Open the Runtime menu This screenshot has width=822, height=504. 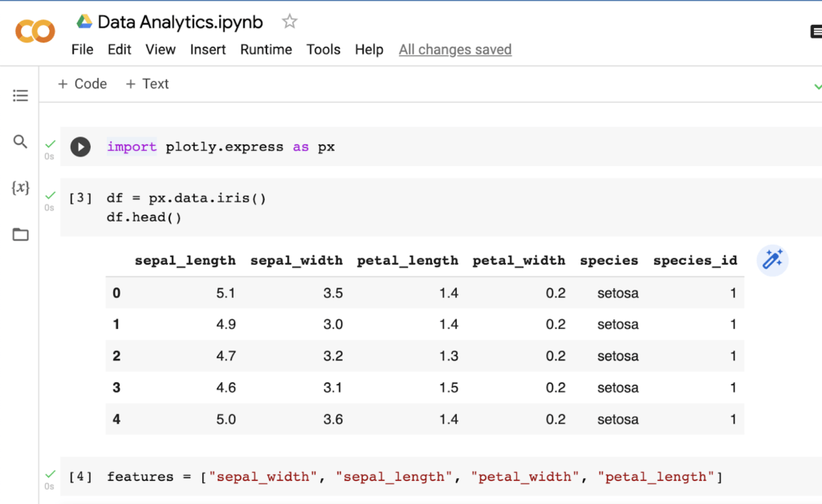point(266,49)
